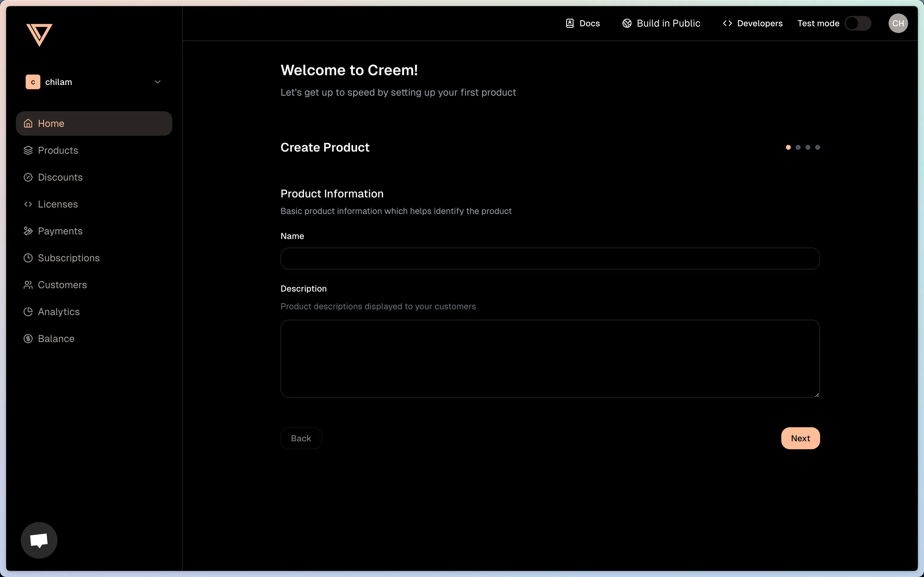Click the Description field label
The image size is (924, 577).
[x=304, y=288]
